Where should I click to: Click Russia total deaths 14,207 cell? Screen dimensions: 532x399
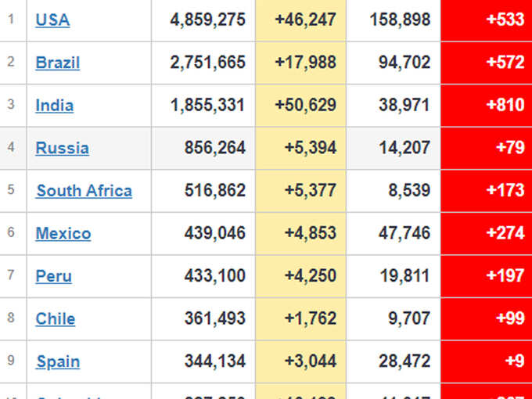[394, 148]
